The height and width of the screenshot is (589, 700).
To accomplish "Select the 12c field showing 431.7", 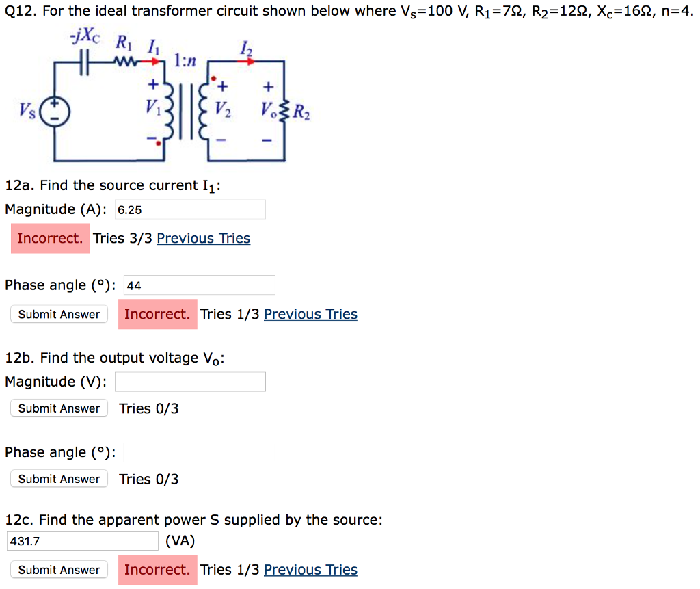I will pyautogui.click(x=82, y=540).
